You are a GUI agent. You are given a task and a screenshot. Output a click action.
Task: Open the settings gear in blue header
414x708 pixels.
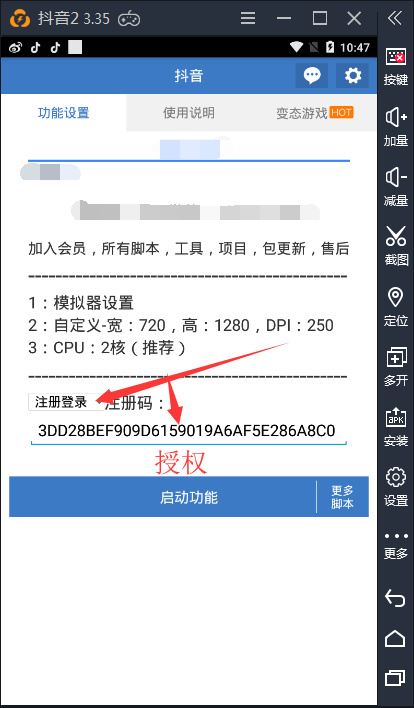[353, 75]
